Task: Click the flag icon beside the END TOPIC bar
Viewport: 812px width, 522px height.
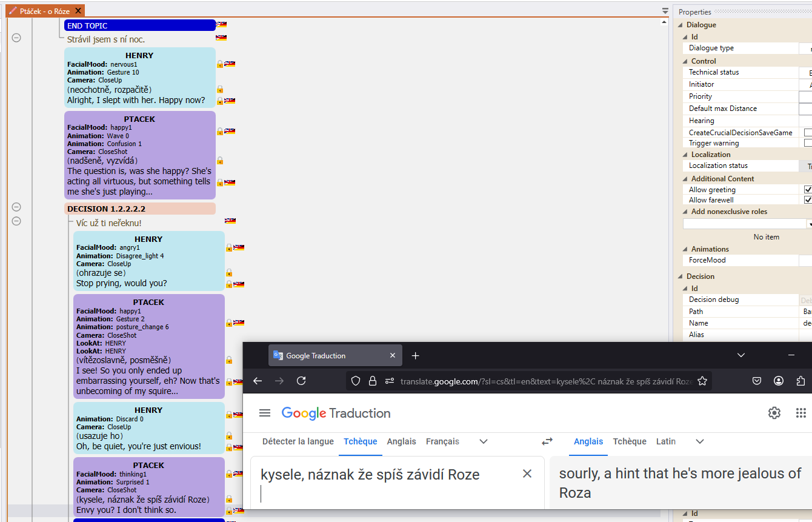Action: pyautogui.click(x=221, y=24)
